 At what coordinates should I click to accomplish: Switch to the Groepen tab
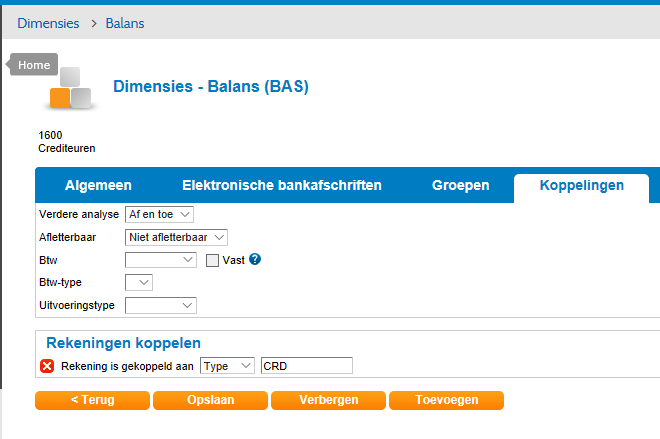[460, 186]
